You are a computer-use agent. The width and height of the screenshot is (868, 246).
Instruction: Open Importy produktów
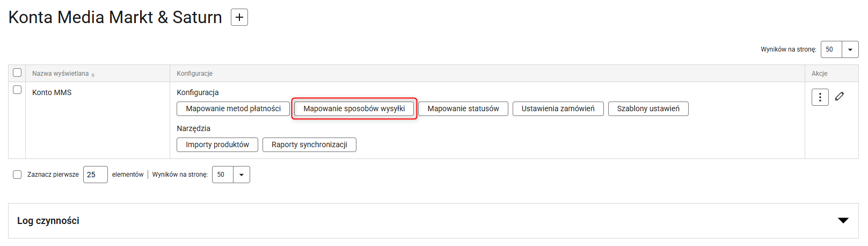[217, 144]
